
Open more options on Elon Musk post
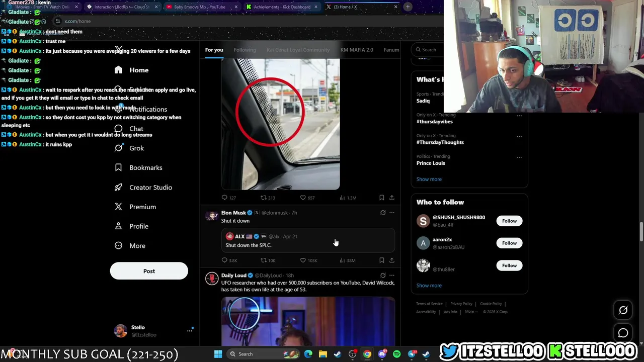click(392, 213)
